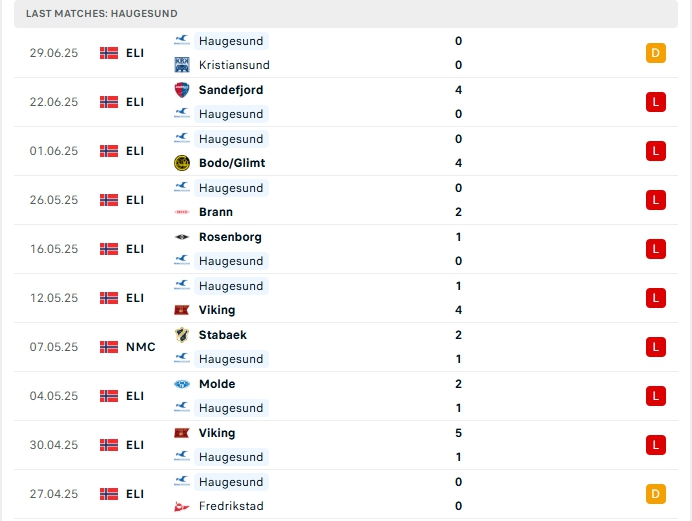Open the Bodo/Glimt team link
This screenshot has height=521, width=692.
click(x=232, y=163)
